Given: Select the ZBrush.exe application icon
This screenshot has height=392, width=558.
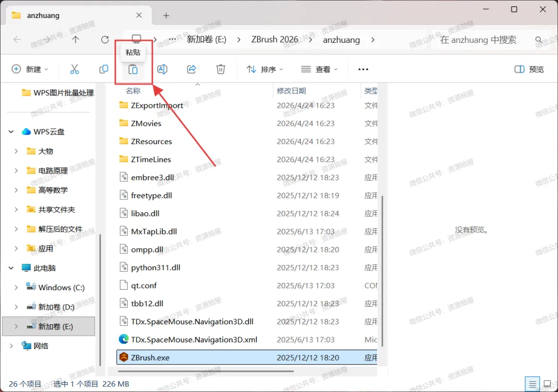Looking at the screenshot, I should 123,357.
